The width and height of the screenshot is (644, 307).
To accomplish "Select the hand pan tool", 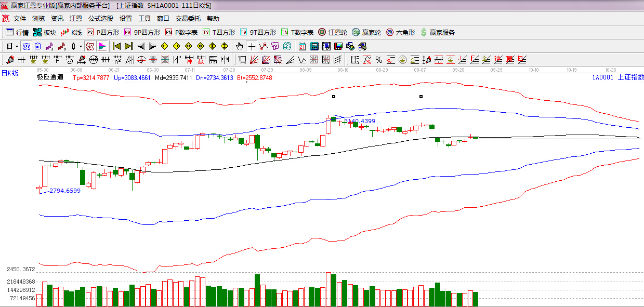I will tap(239, 46).
